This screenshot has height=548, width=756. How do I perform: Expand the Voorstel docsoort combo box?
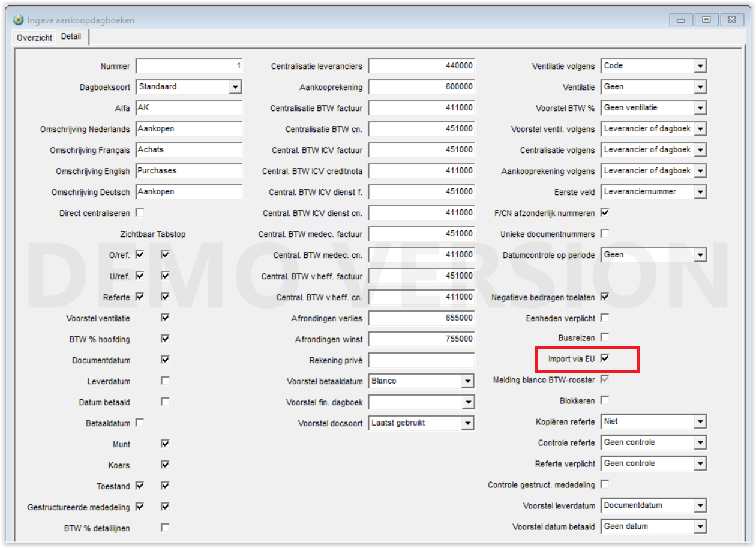[467, 423]
